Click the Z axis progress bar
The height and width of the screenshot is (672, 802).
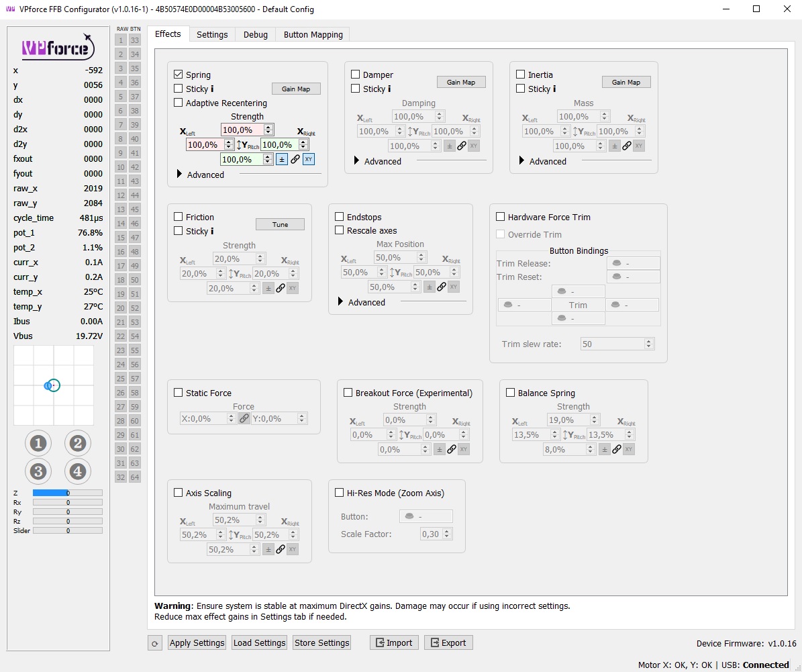point(68,493)
